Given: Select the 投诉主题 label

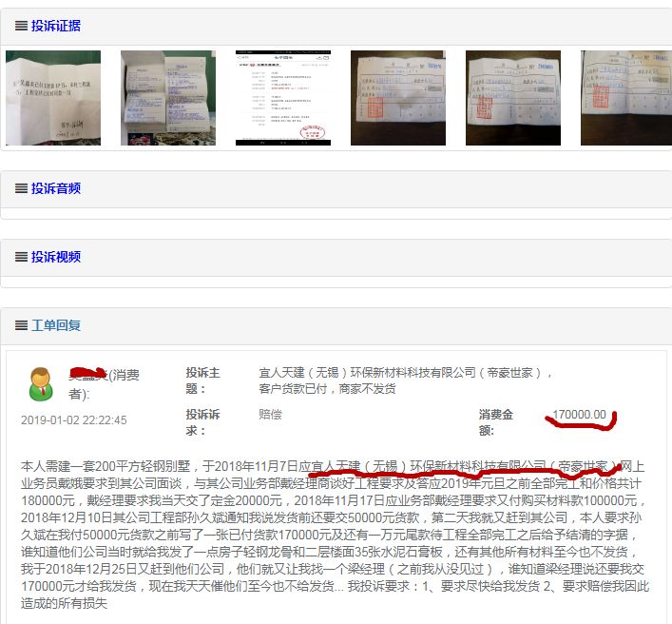Looking at the screenshot, I should [202, 380].
